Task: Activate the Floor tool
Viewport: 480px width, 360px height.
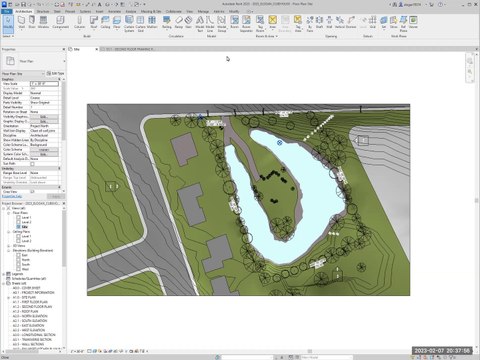Action: click(117, 22)
